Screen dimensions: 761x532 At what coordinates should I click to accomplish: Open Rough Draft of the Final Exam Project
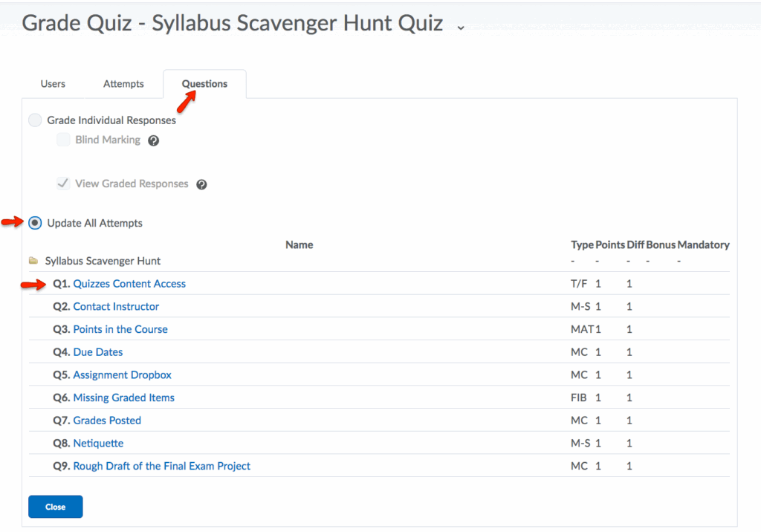(x=162, y=467)
